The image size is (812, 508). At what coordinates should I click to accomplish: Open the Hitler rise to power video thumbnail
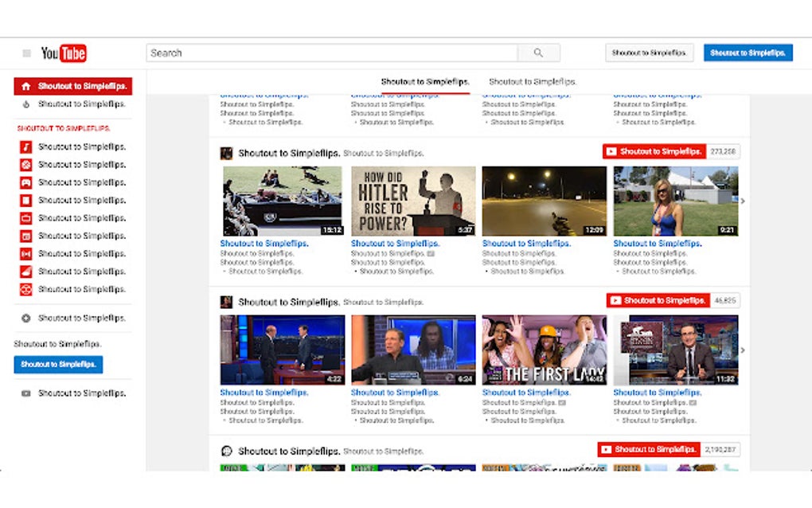[x=412, y=201]
